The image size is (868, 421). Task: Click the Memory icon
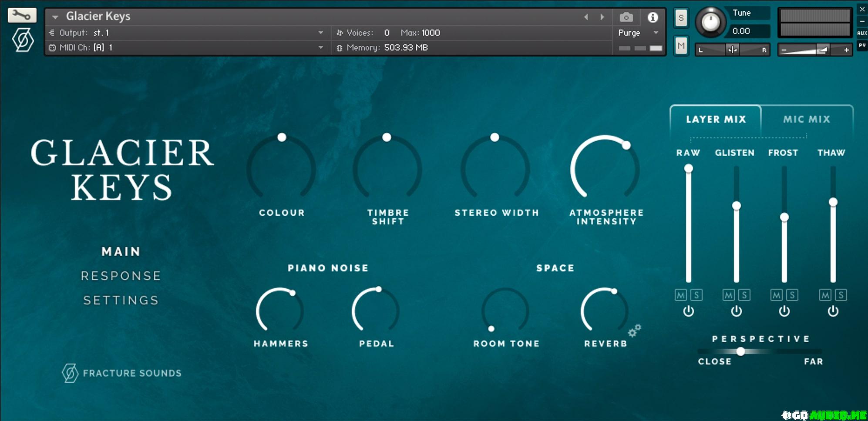coord(340,48)
